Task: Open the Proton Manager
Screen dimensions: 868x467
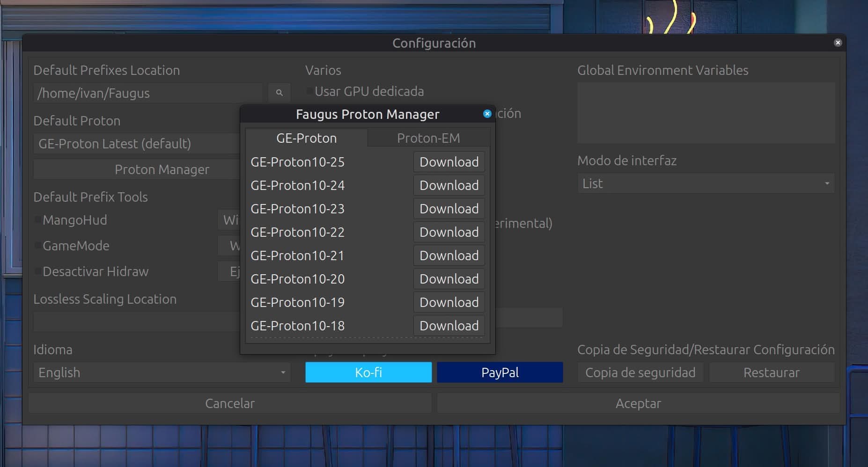Action: (162, 169)
